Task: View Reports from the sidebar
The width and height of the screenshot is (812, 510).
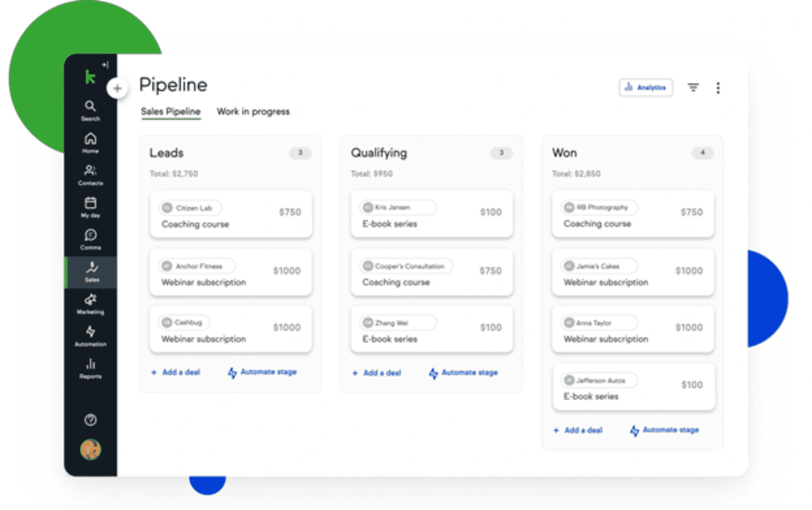Action: [x=90, y=367]
